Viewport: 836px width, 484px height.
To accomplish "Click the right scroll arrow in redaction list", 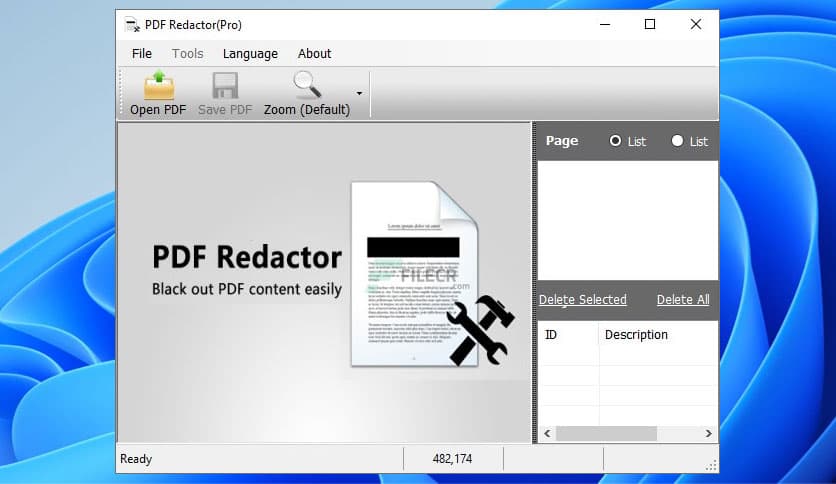I will [x=709, y=433].
